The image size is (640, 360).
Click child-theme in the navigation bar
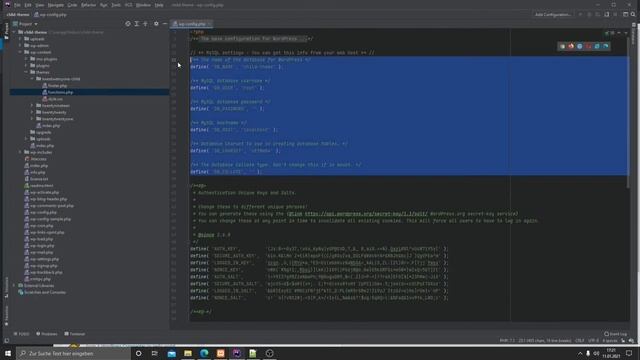[18, 14]
